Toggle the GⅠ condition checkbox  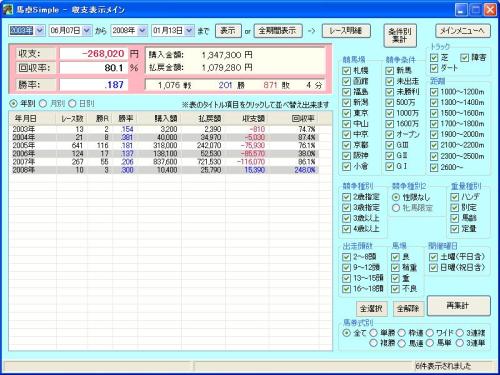[390, 166]
